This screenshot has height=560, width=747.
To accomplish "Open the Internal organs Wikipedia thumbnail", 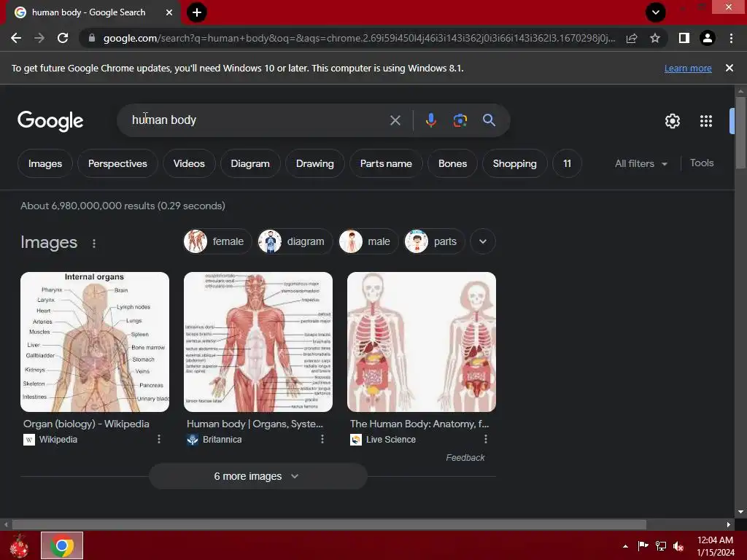I will (95, 342).
